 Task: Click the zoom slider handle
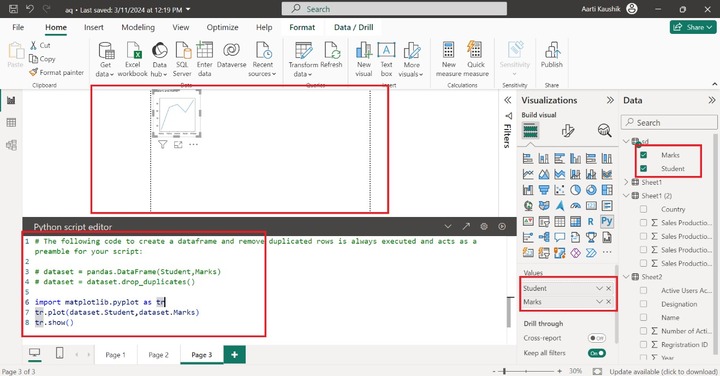pyautogui.click(x=505, y=371)
